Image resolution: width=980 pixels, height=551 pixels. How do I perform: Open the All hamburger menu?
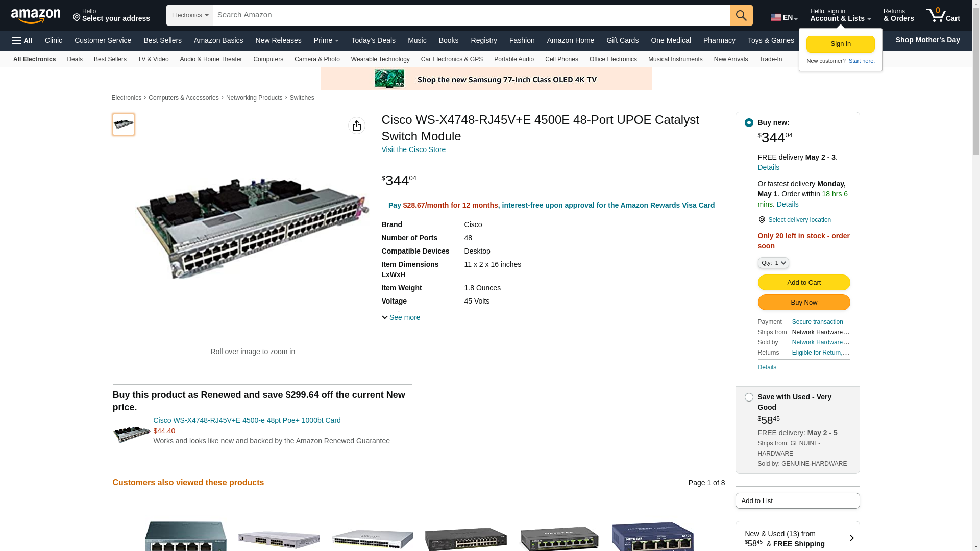coord(22,41)
